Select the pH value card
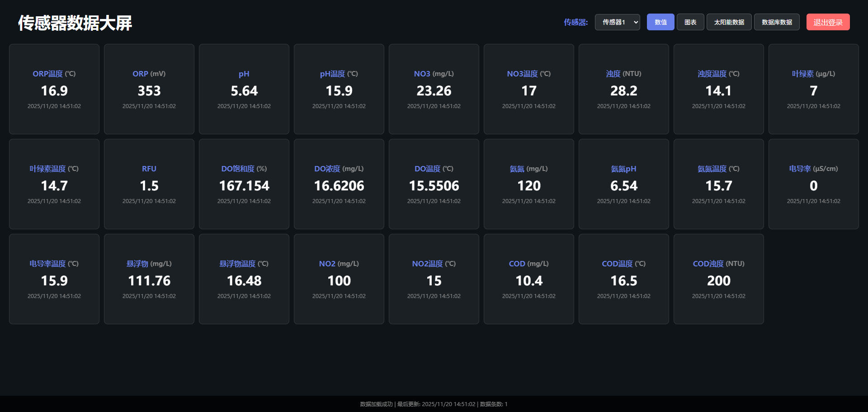This screenshot has width=868, height=412. point(244,89)
